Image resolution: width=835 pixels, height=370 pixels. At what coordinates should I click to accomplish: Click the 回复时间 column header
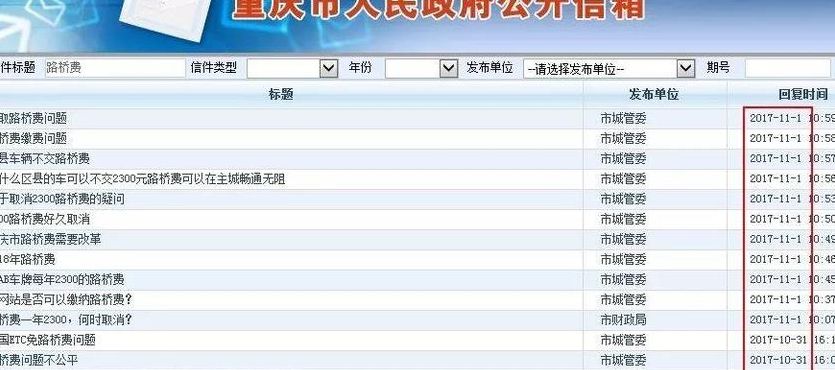803,95
